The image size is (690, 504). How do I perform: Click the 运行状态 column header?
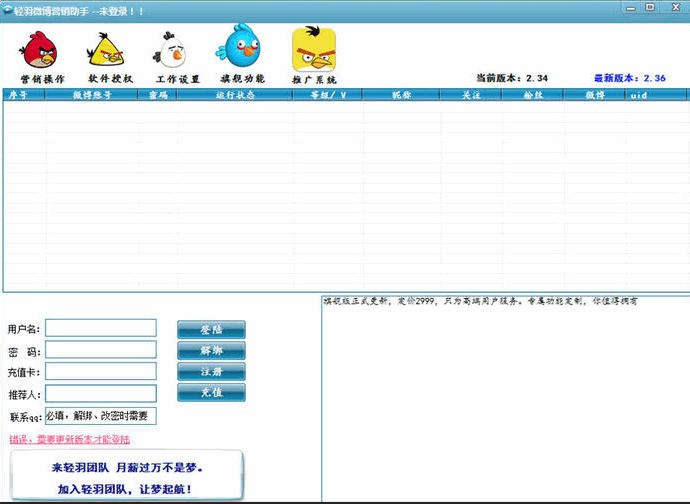[x=235, y=96]
